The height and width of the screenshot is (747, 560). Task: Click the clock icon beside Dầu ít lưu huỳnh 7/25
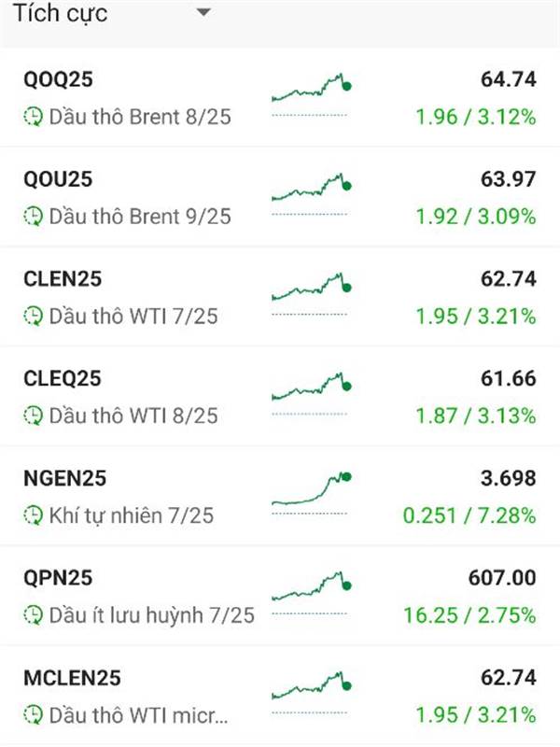pyautogui.click(x=34, y=614)
